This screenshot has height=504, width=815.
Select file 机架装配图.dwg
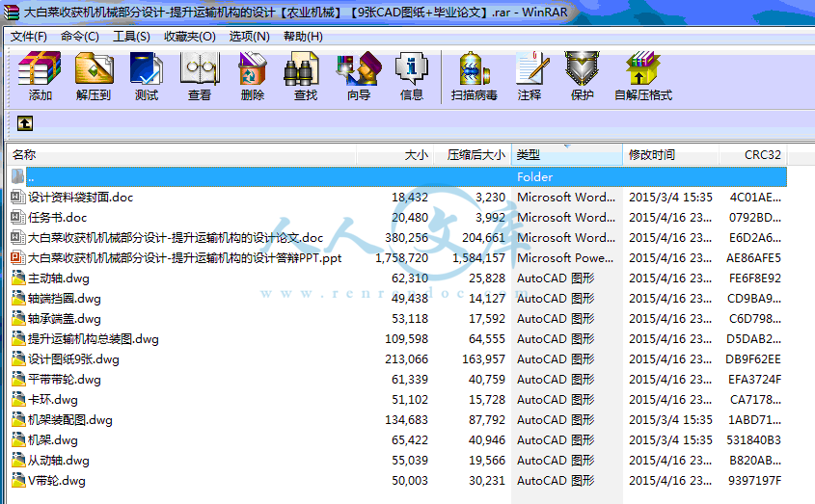click(x=70, y=420)
